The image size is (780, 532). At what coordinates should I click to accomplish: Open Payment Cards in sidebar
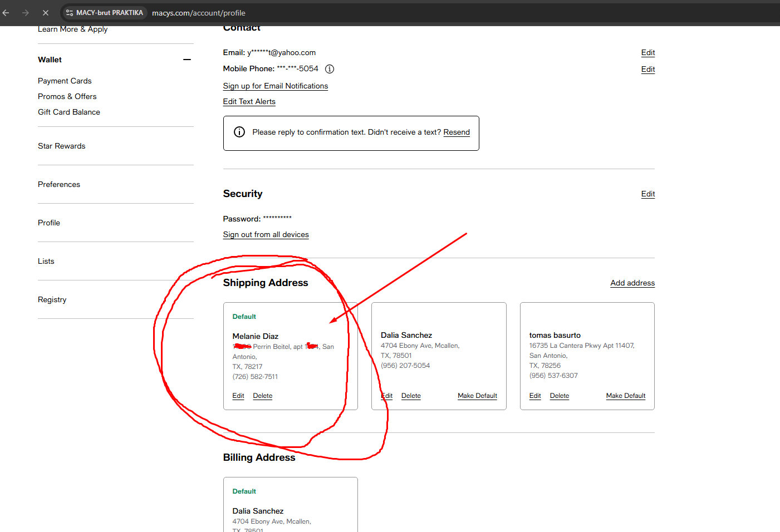click(65, 81)
